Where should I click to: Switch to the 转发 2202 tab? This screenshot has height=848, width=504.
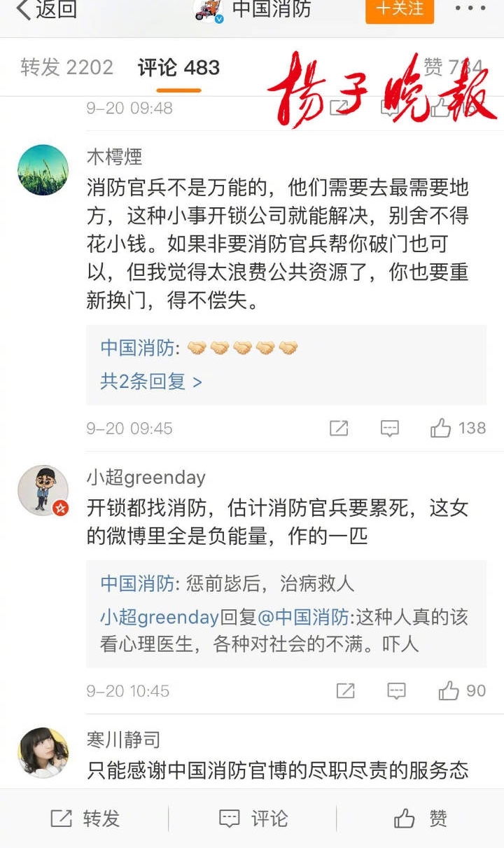click(66, 67)
